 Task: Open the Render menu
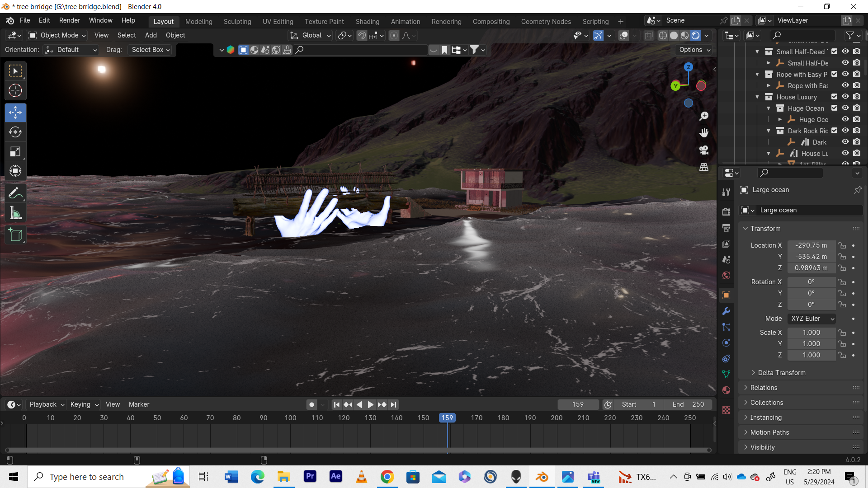(x=69, y=20)
